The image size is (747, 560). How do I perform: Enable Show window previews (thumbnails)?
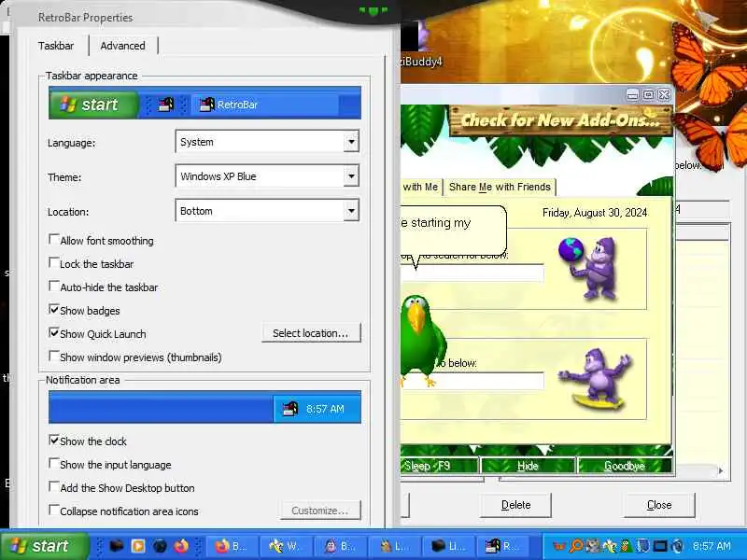point(54,357)
